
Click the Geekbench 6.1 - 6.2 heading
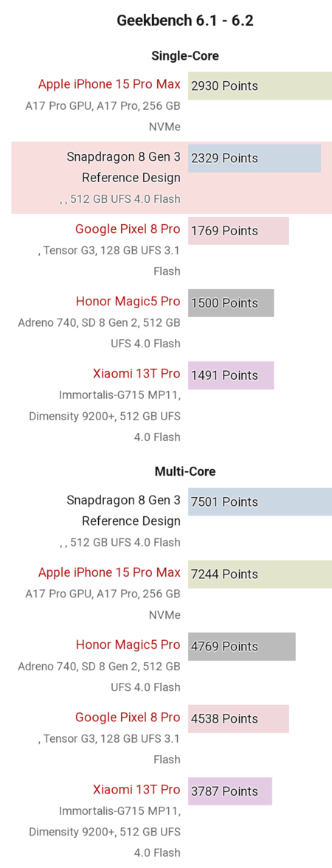[x=186, y=21]
